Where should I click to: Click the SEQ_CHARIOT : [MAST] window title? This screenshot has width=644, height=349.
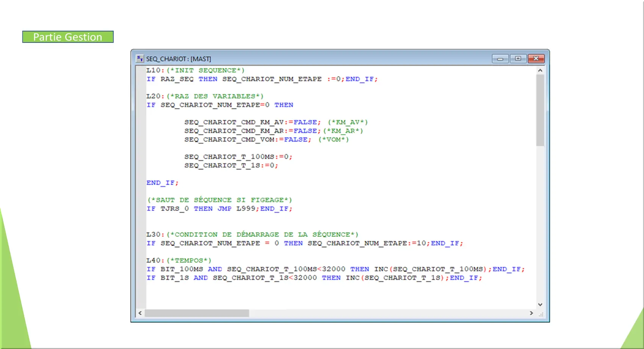tap(178, 59)
